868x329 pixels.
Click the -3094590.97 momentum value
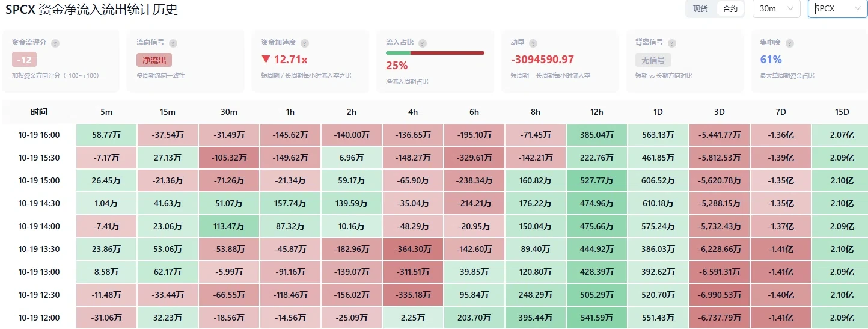[x=542, y=60]
